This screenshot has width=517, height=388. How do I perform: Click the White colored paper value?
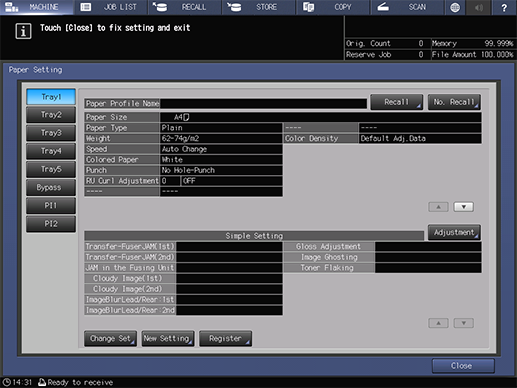(x=221, y=160)
